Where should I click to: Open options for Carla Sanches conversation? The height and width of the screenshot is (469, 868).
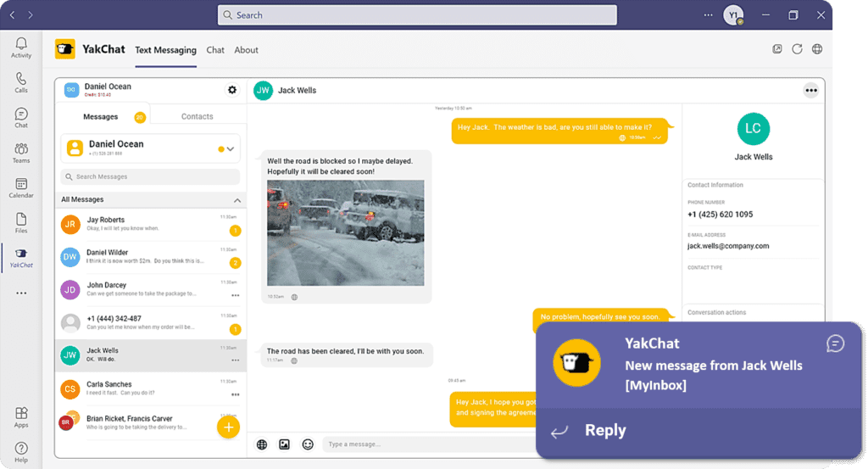coord(236,394)
